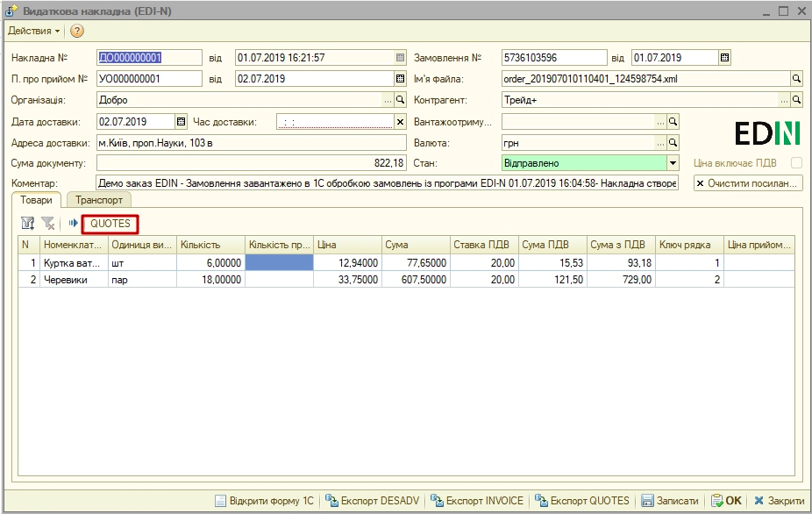Click the Номенклатура column header
The image size is (812, 514).
[x=74, y=245]
